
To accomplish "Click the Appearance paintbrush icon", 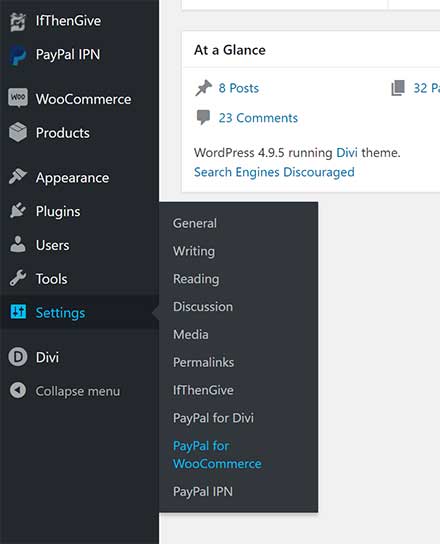I will point(18,176).
